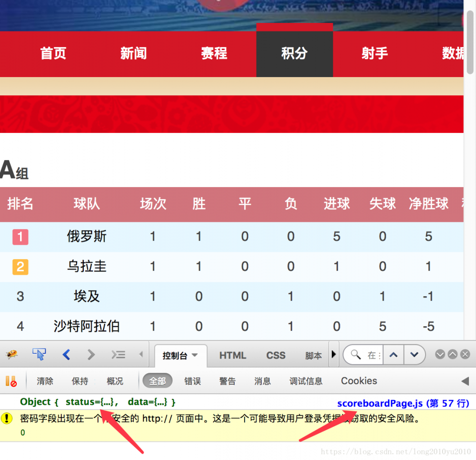Click the 沙特阿拉伯 team name
Image resolution: width=476 pixels, height=460 pixels.
point(87,326)
